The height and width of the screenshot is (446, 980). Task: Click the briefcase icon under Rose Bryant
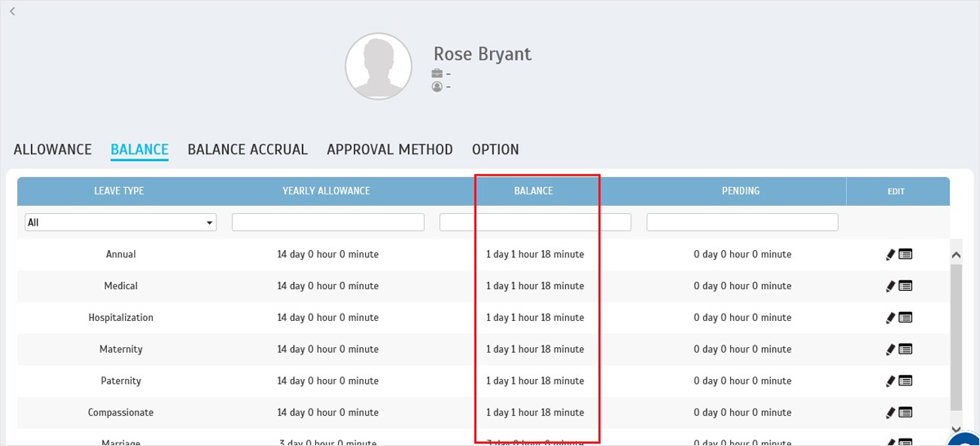pos(437,74)
